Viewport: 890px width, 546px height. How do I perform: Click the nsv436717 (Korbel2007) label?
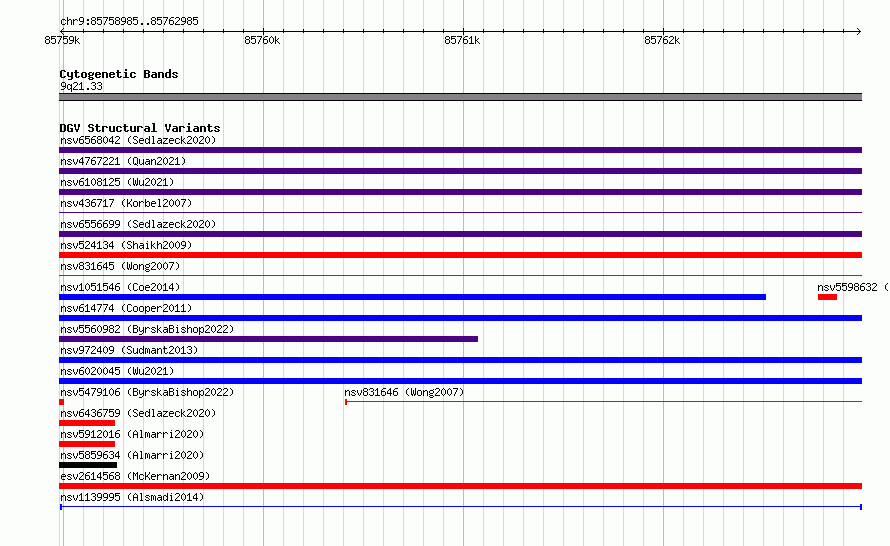(126, 203)
